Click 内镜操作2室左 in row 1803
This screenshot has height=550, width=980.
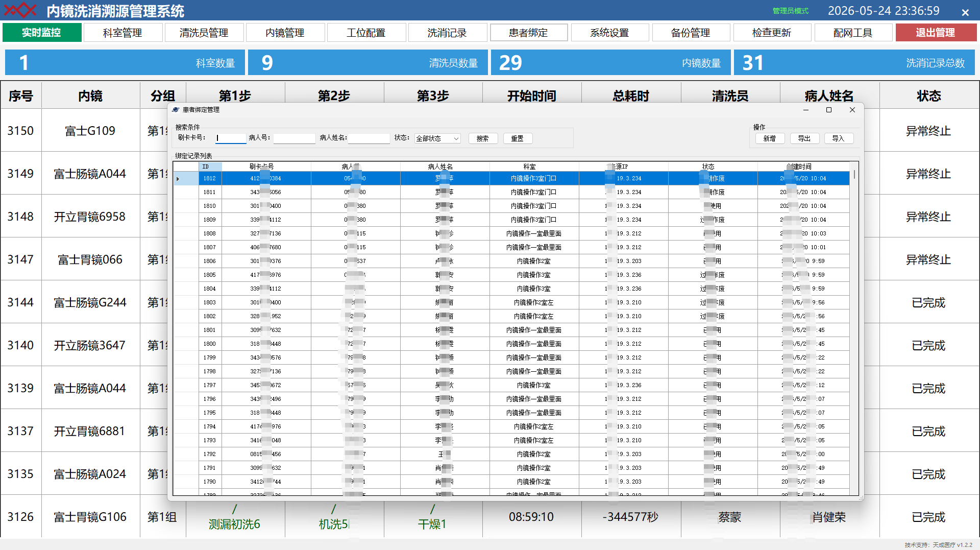coord(534,302)
